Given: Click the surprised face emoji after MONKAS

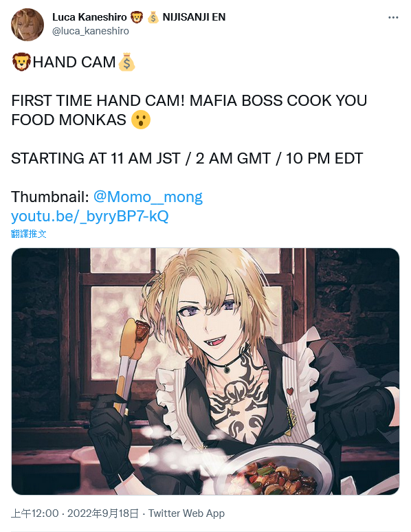Looking at the screenshot, I should pos(140,120).
